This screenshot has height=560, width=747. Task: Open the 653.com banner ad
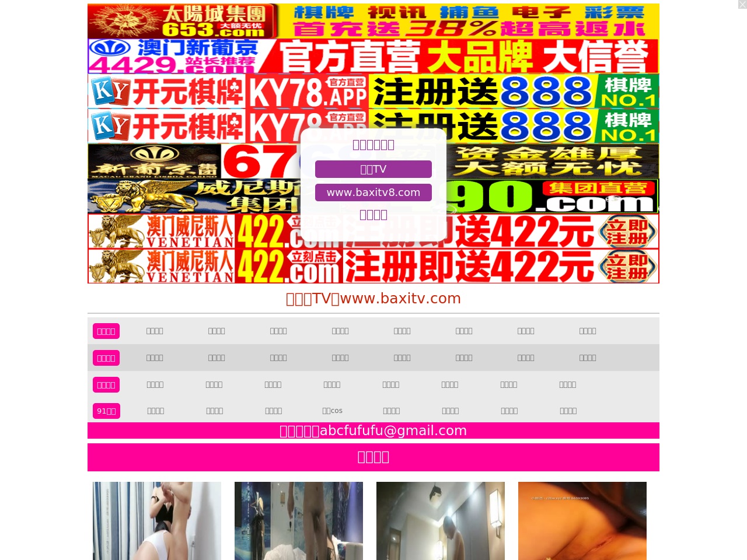(373, 21)
